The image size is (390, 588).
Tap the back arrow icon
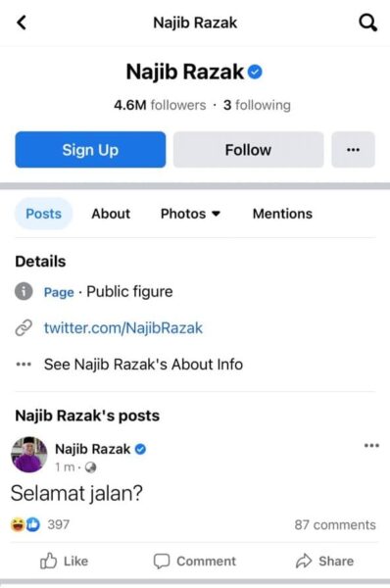(22, 23)
